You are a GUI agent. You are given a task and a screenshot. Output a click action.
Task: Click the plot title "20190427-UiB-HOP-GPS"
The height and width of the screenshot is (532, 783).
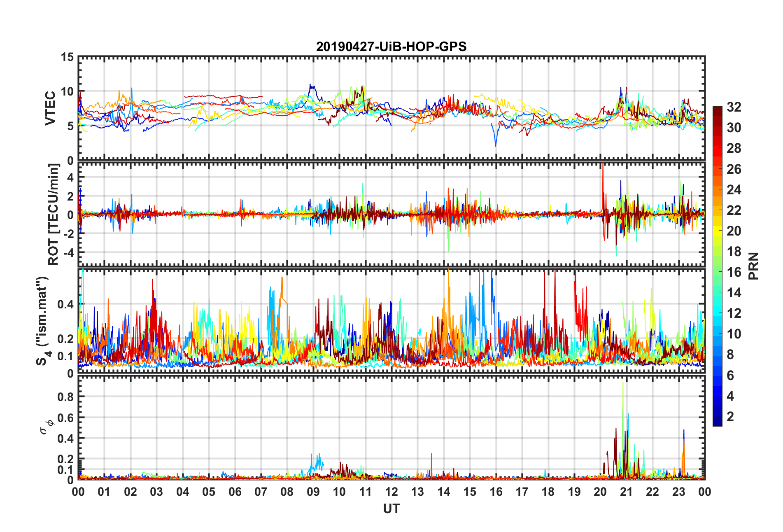point(391,47)
